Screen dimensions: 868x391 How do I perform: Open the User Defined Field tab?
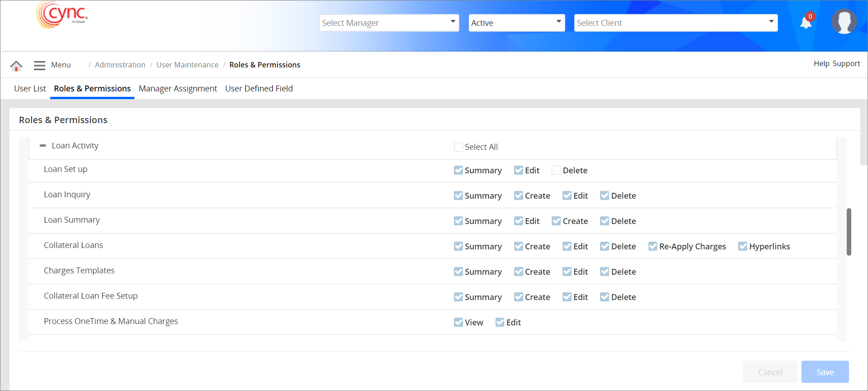259,89
